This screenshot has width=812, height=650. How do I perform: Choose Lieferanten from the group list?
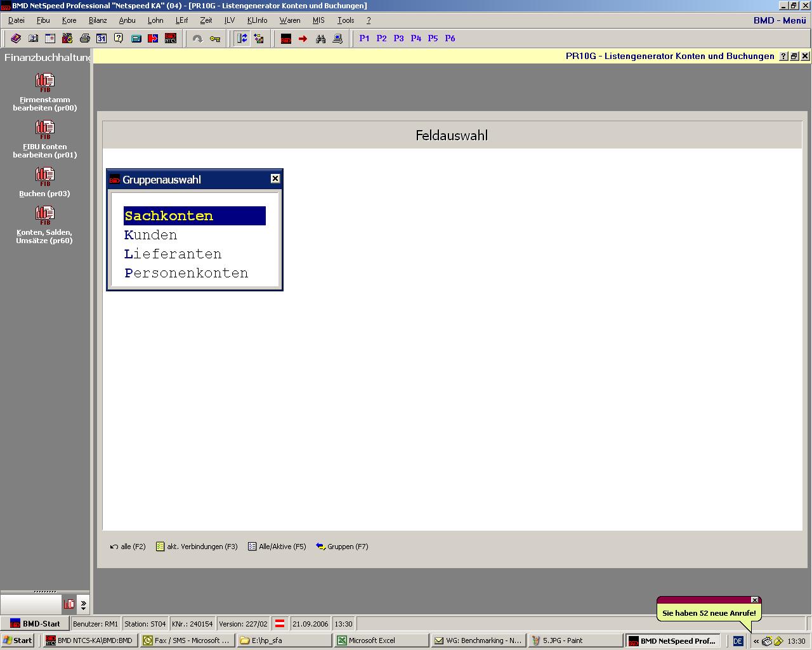click(x=173, y=254)
